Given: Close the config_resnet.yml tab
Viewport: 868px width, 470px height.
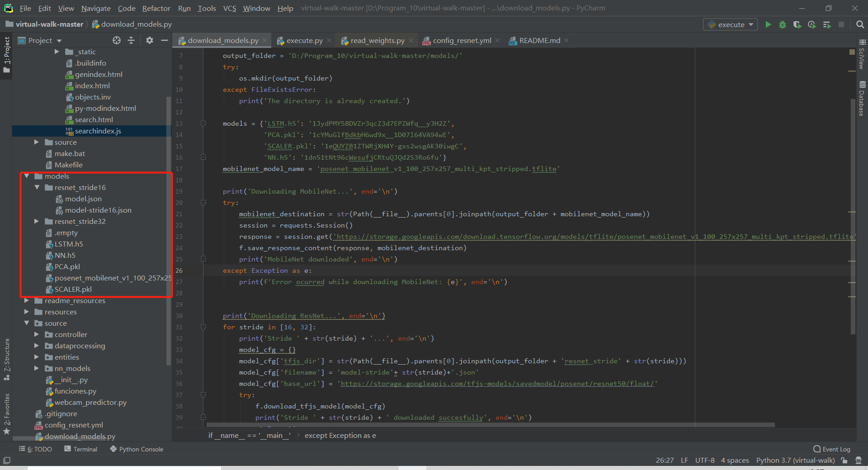Looking at the screenshot, I should tap(497, 40).
